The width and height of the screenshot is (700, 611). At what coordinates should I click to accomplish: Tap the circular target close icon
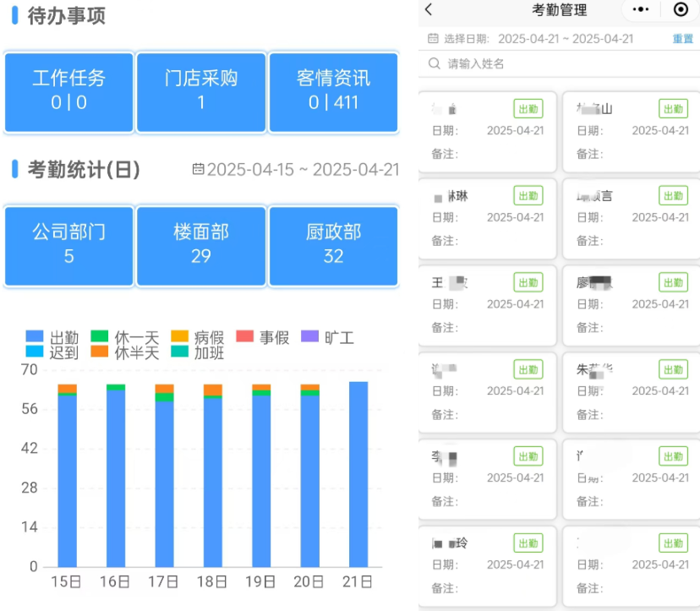681,9
